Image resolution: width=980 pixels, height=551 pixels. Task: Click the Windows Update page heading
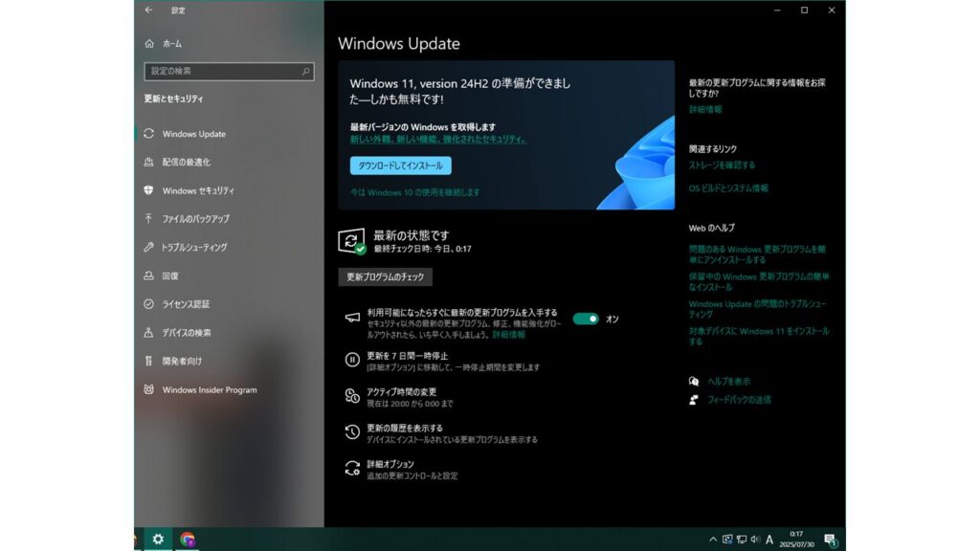(x=399, y=44)
